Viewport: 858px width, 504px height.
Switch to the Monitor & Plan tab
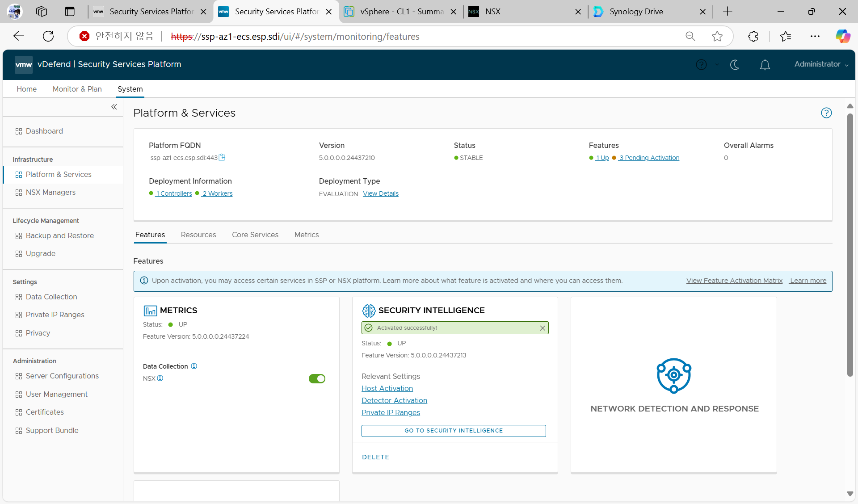77,89
